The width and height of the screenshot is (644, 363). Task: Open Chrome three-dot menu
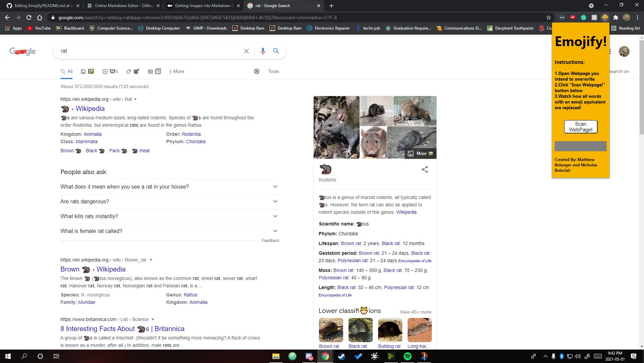coord(637,17)
